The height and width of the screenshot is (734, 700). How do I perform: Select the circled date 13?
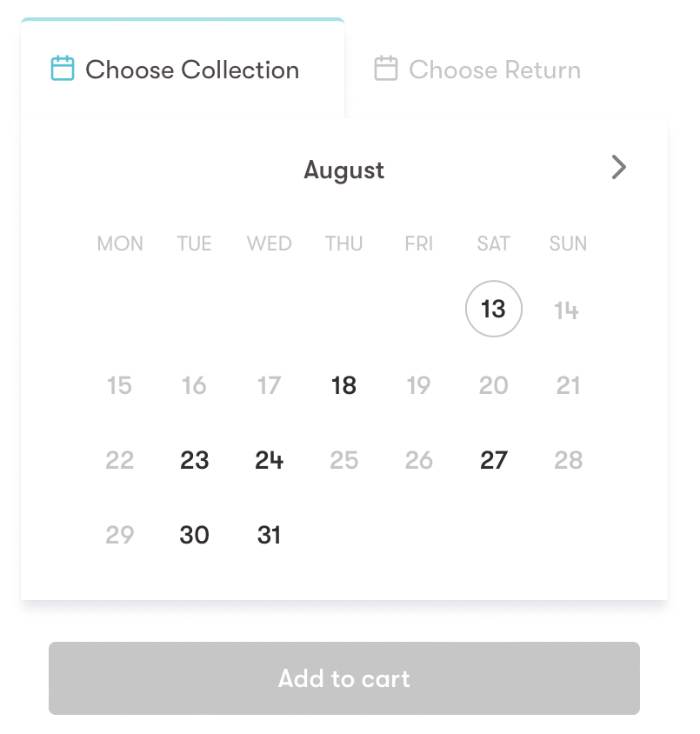click(x=494, y=309)
